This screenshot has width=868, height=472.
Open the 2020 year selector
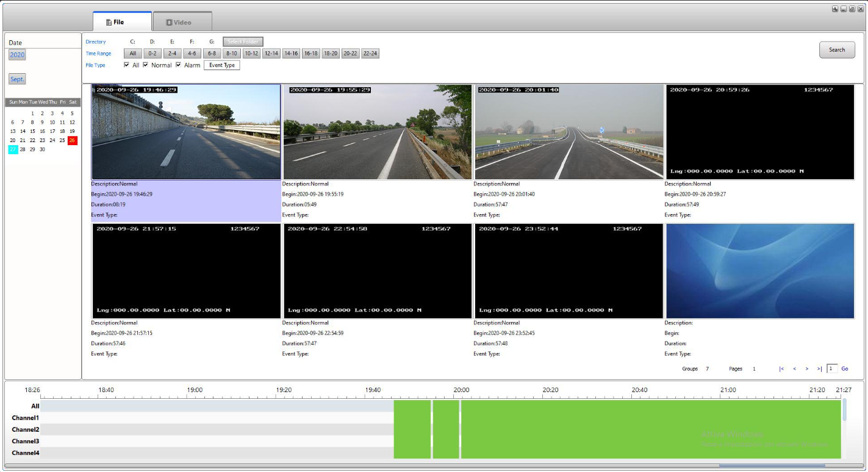(x=17, y=55)
